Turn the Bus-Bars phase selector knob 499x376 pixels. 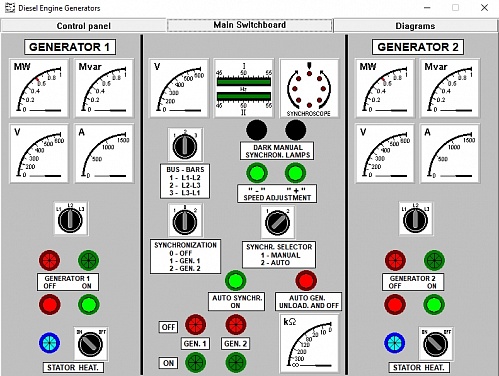pos(185,145)
